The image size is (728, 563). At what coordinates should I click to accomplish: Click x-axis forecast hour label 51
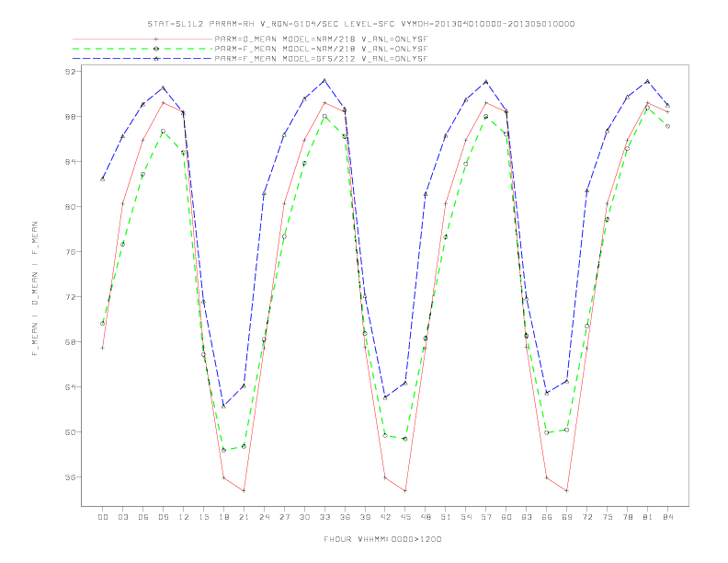click(x=446, y=517)
